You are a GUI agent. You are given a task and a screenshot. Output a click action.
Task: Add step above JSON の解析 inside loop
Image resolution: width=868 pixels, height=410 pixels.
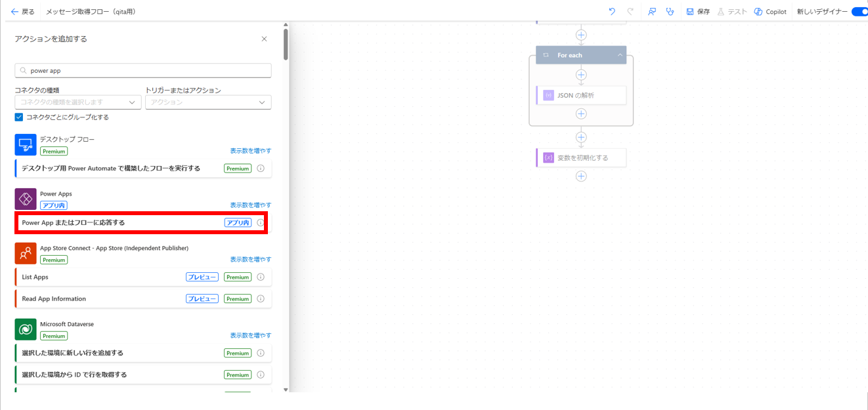581,75
